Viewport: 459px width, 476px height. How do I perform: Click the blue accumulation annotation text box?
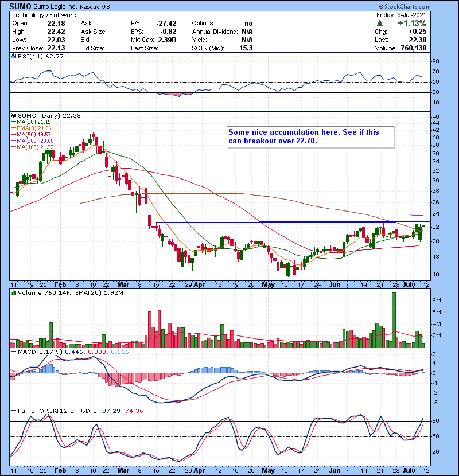[x=310, y=136]
